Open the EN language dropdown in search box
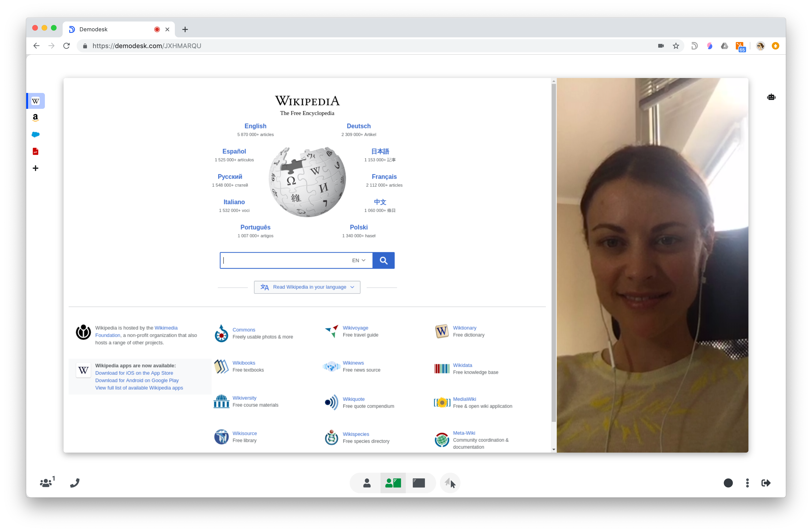The width and height of the screenshot is (812, 532). (359, 260)
